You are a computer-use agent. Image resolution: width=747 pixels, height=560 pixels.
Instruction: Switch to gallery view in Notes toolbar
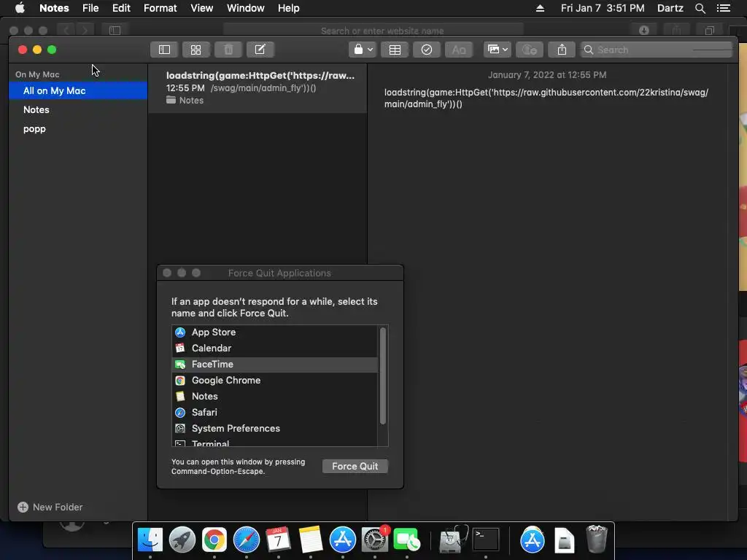196,50
